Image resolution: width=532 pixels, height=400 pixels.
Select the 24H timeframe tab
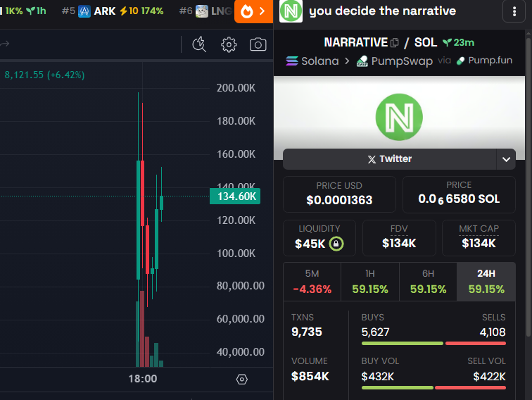(x=486, y=282)
